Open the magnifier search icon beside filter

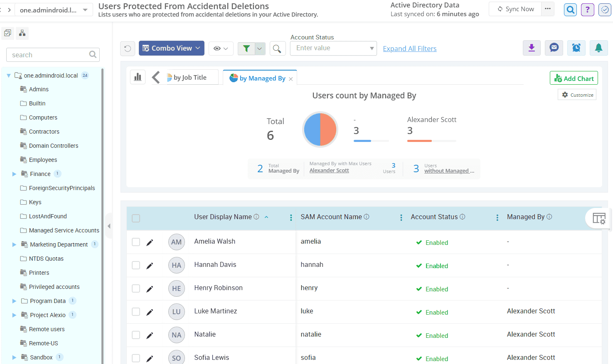pos(277,49)
